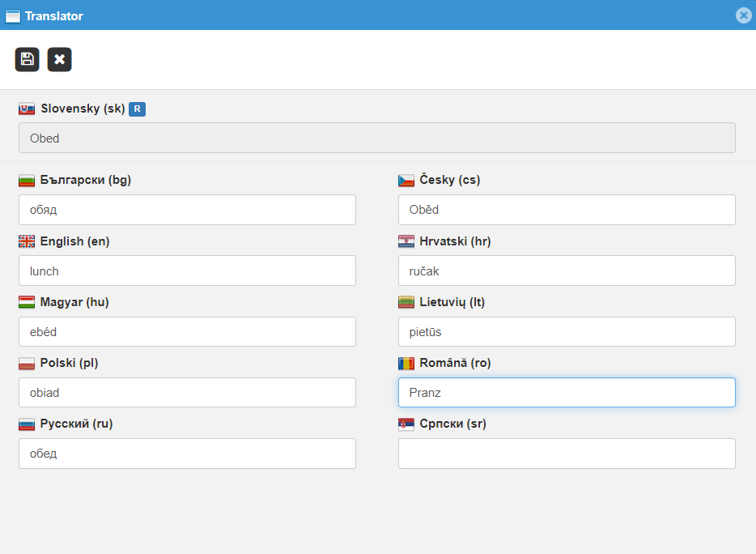Select the Magyar field containing ebéd
This screenshot has width=756, height=554.
tap(187, 332)
